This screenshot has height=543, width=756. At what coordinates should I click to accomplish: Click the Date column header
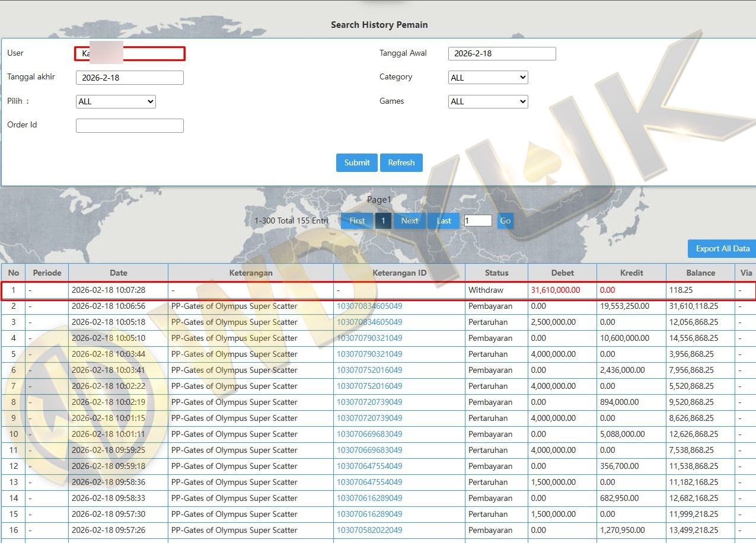tap(118, 273)
